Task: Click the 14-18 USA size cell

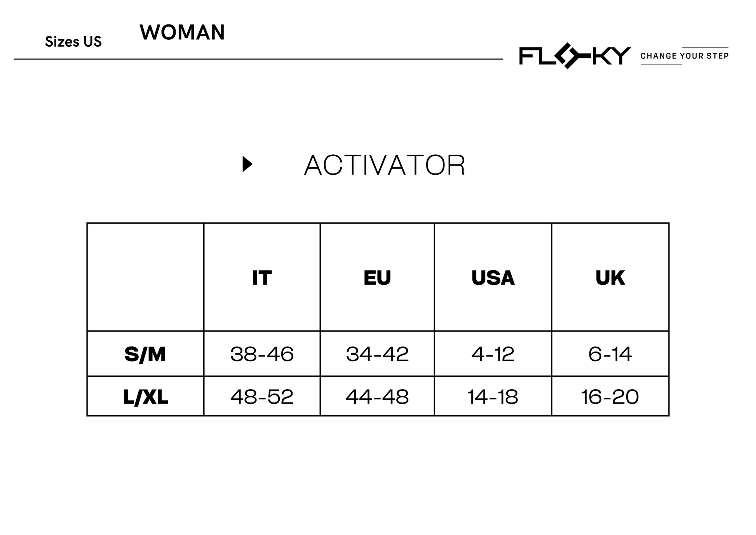Action: (x=493, y=397)
